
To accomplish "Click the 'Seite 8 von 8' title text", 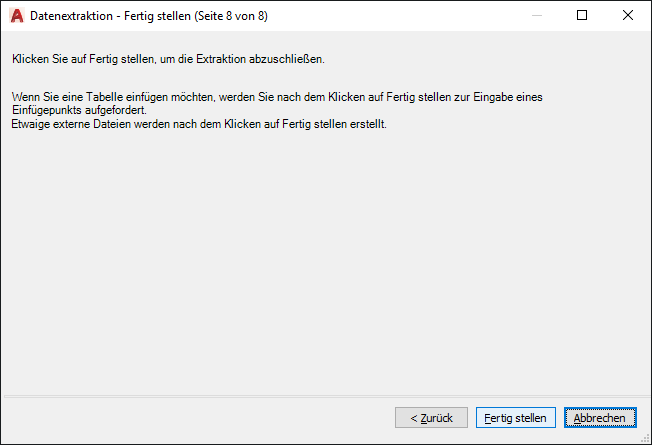I will coord(230,16).
